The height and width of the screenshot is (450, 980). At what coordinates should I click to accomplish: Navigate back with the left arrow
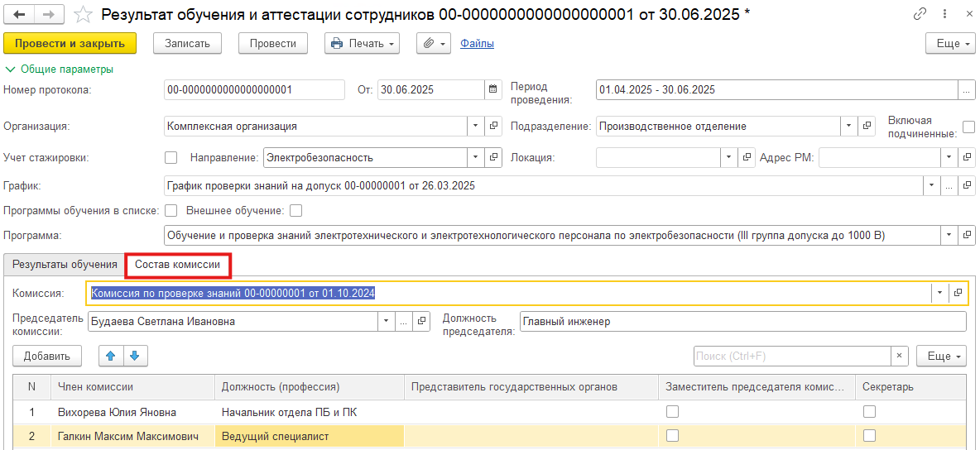point(20,15)
